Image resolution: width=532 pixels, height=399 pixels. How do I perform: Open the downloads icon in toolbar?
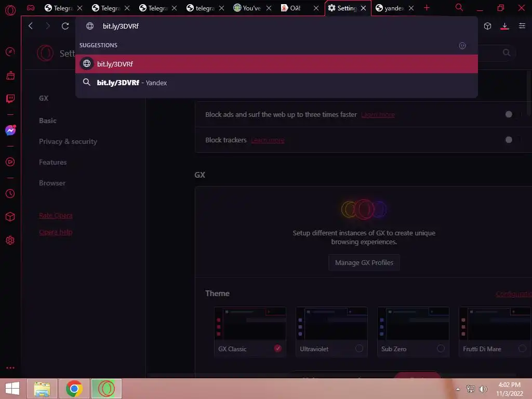504,26
